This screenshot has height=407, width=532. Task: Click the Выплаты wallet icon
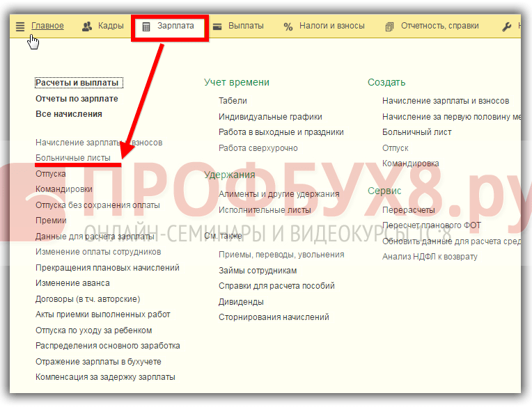coord(217,26)
